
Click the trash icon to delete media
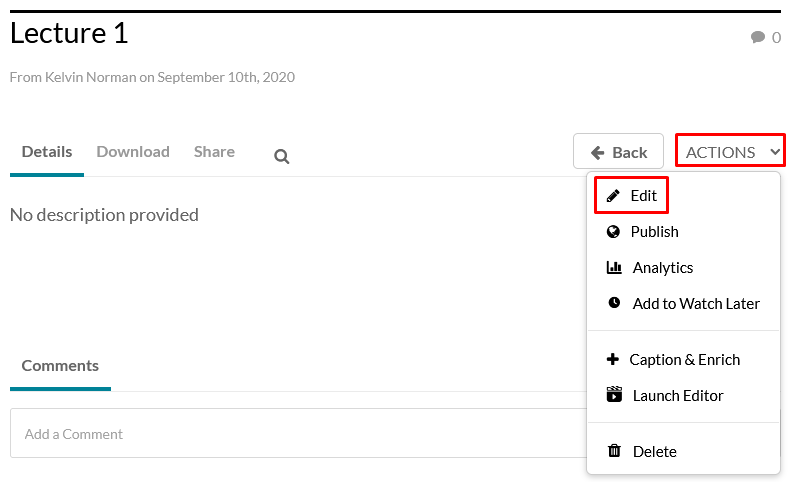[614, 452]
